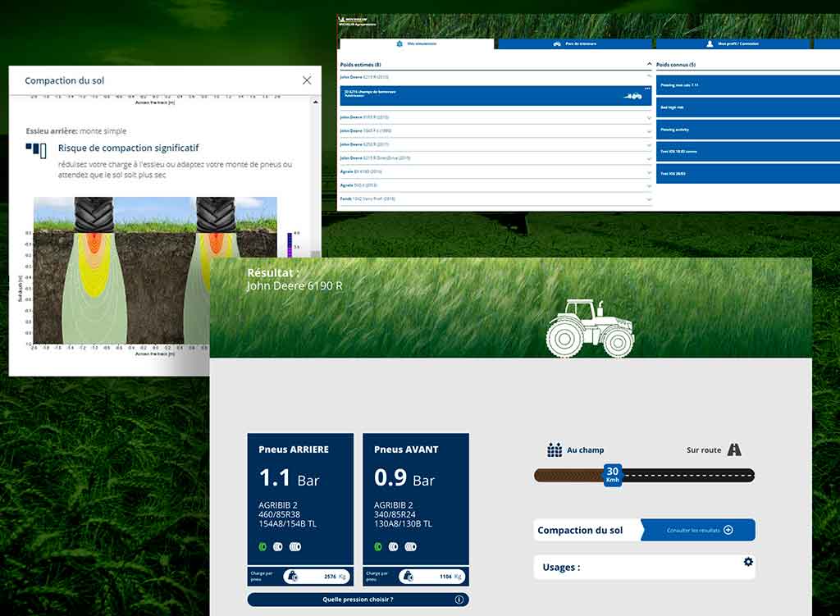Switch to the Parc de tracteurs tab
Image resolution: width=840 pixels, height=616 pixels.
[575, 44]
